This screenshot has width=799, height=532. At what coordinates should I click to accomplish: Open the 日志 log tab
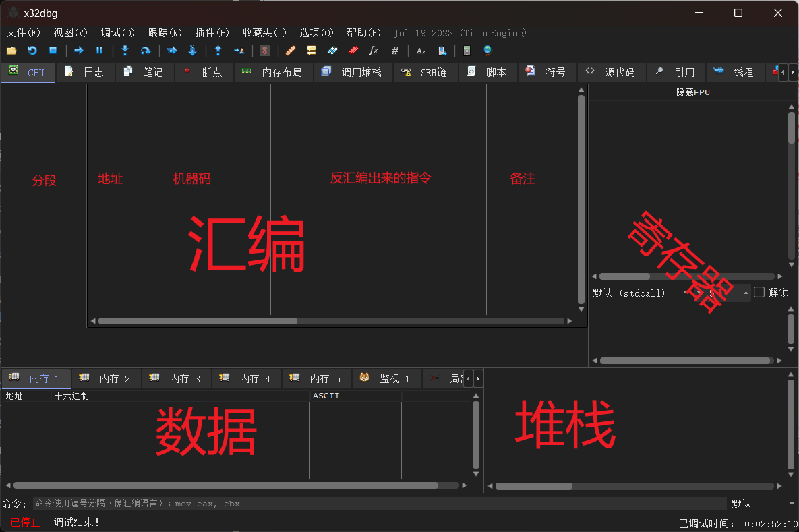[x=86, y=72]
